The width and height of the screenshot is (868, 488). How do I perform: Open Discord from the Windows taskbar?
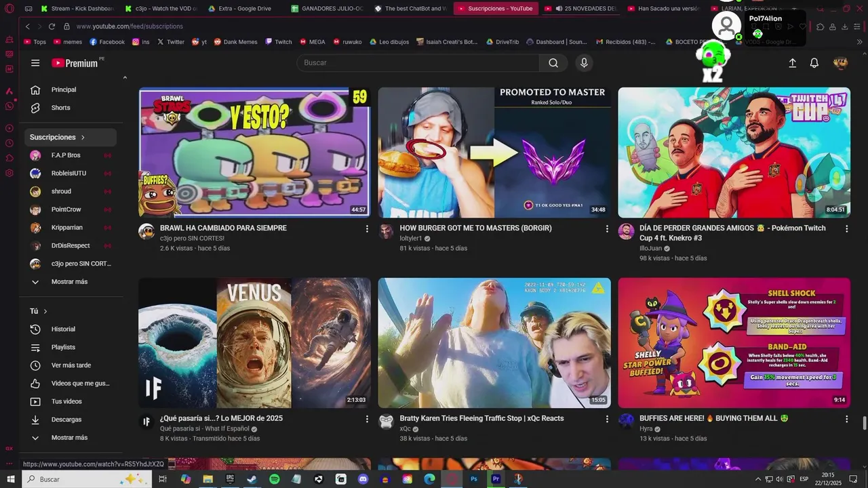pyautogui.click(x=363, y=479)
